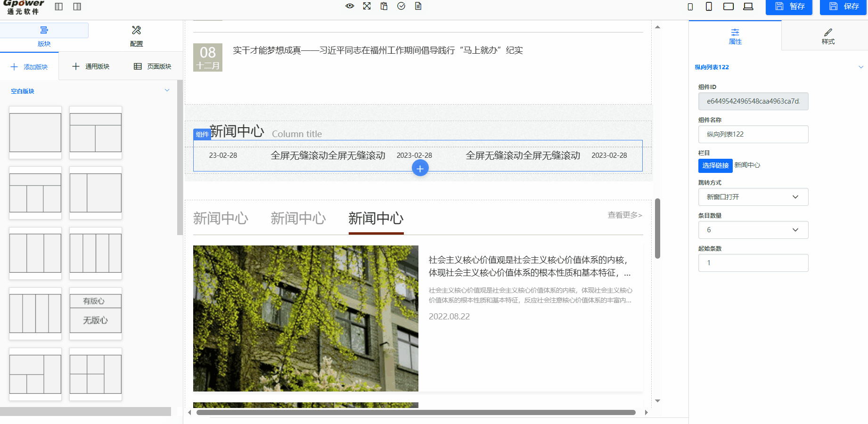Select the 添加版块 sub-tab
868x424 pixels.
click(x=29, y=67)
